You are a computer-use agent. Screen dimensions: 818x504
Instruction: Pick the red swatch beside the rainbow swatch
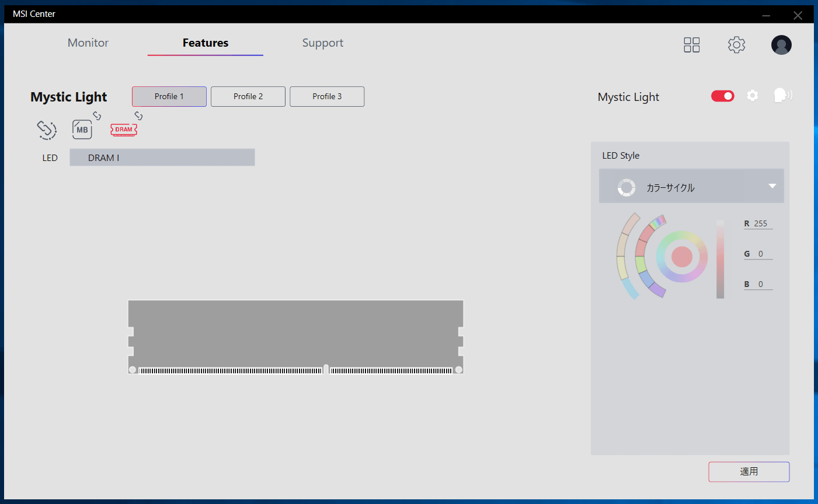(x=646, y=233)
